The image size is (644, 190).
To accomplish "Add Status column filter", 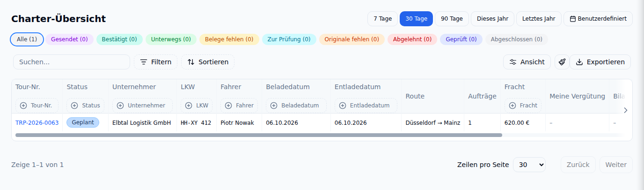I will click(85, 106).
